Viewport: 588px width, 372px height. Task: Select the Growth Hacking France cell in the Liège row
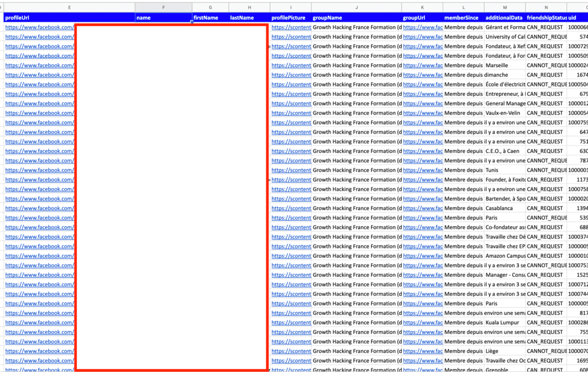tap(356, 351)
